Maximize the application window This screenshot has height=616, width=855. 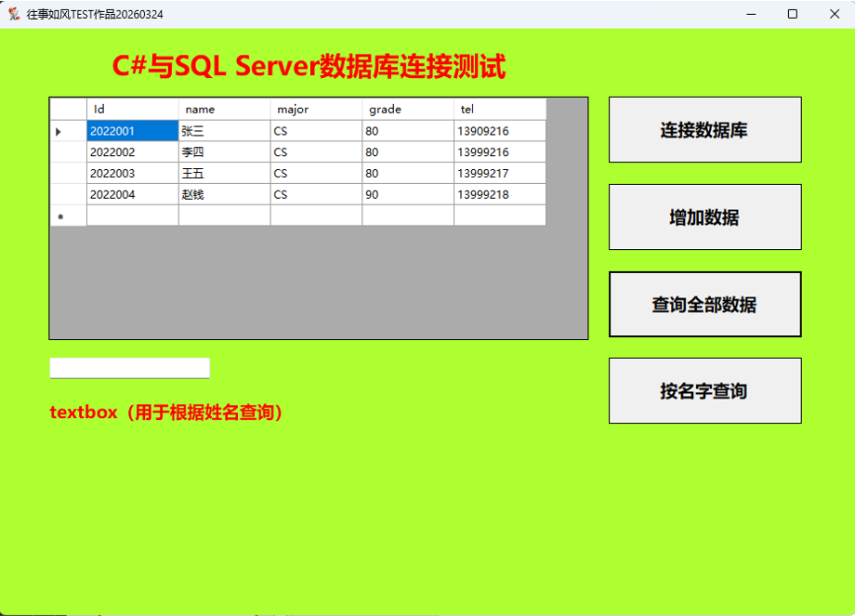(x=792, y=14)
